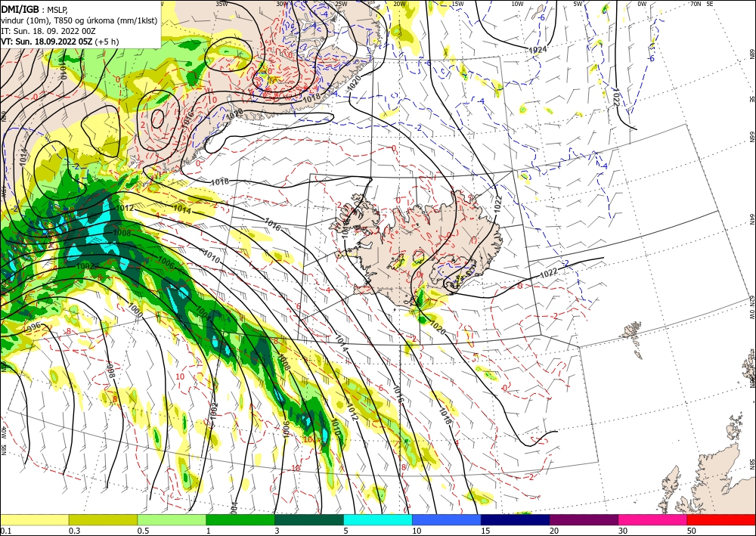The width and height of the screenshot is (756, 536).
Task: Click the yellow 0.1–0.3 precipitation legend swatch
Action: (34, 519)
